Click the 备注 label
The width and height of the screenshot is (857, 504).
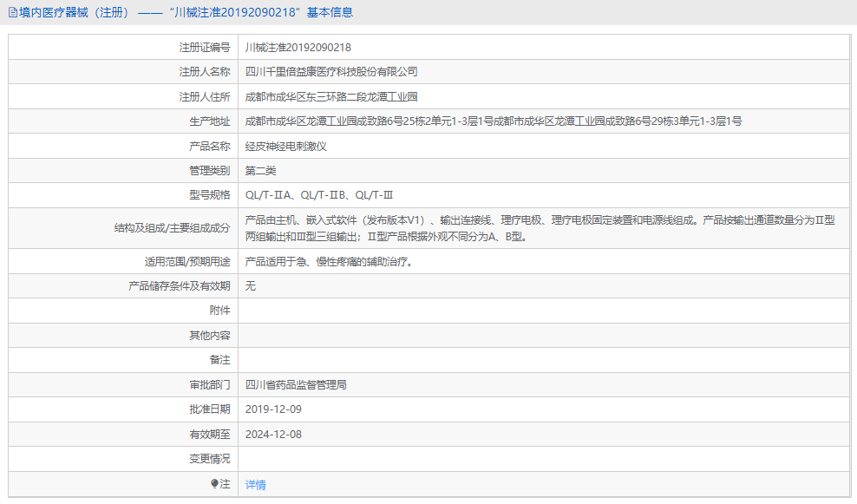click(x=219, y=360)
